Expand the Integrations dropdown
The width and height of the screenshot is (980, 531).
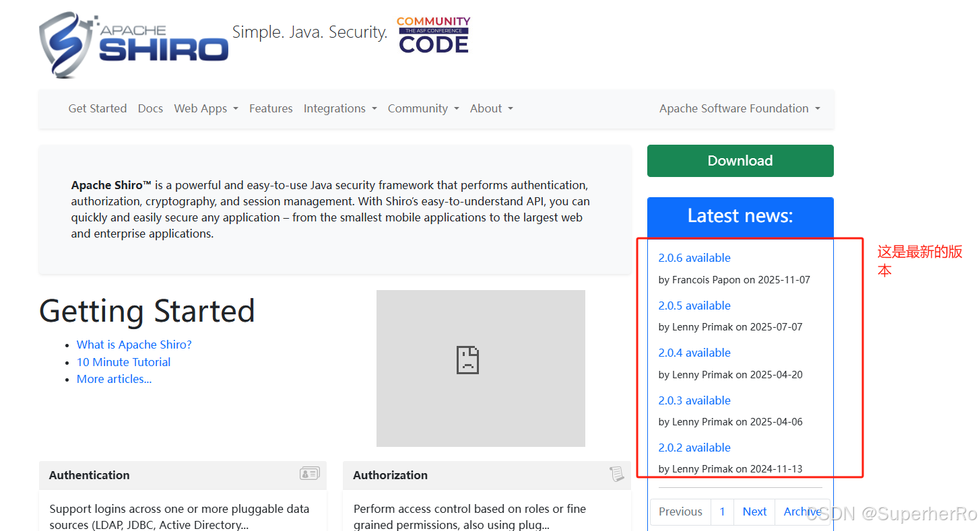[340, 108]
